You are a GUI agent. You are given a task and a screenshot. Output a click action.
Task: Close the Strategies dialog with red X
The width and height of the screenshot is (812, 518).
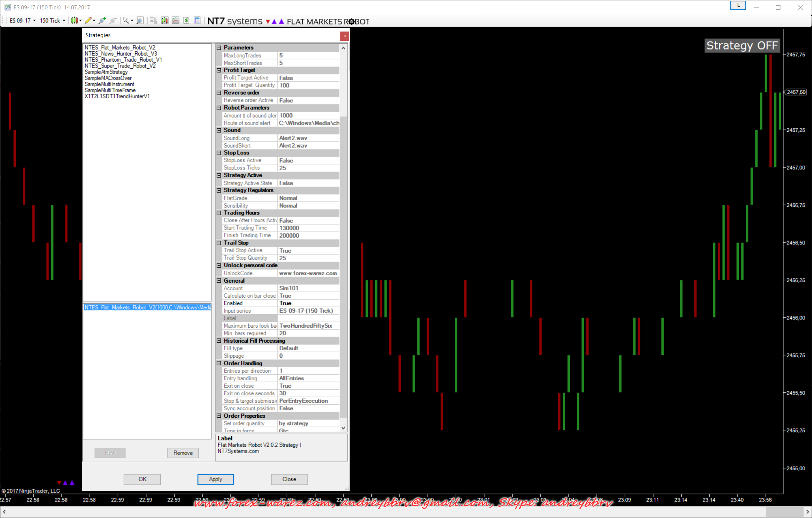344,36
